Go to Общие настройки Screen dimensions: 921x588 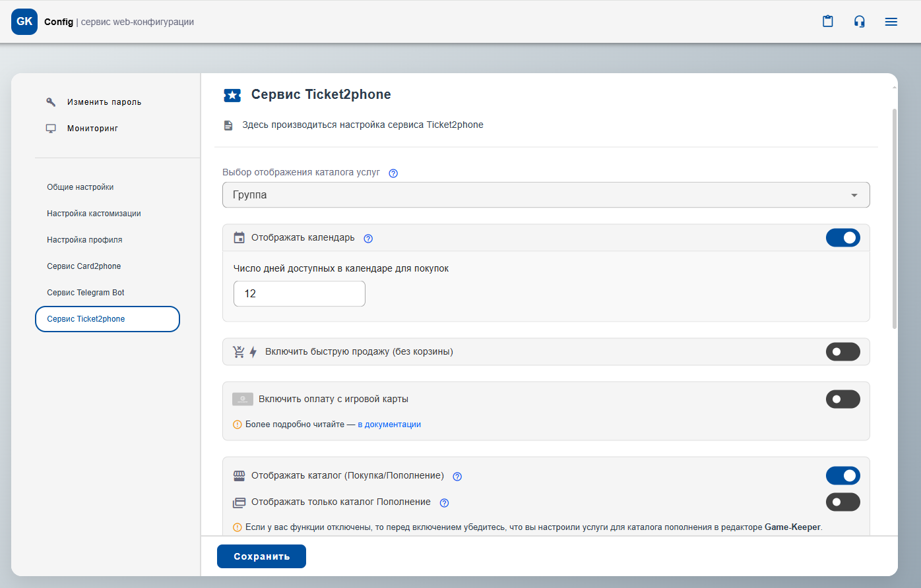point(80,187)
